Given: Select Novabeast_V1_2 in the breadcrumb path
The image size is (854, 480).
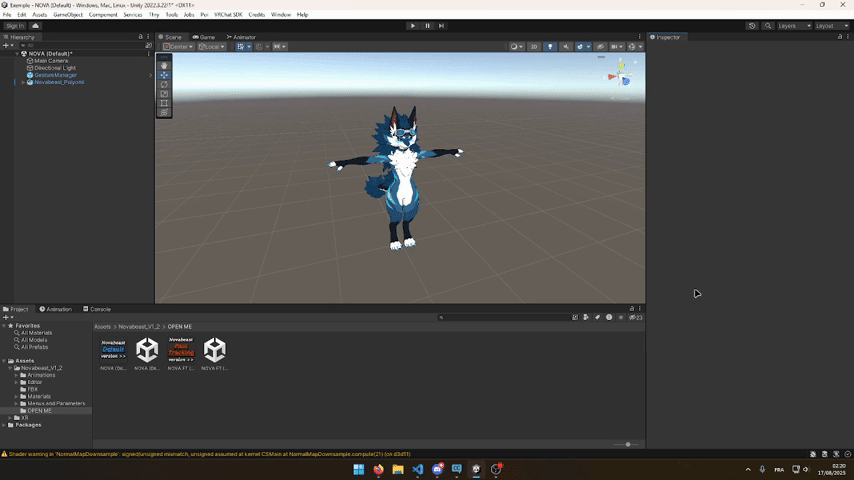Looking at the screenshot, I should 140,327.
